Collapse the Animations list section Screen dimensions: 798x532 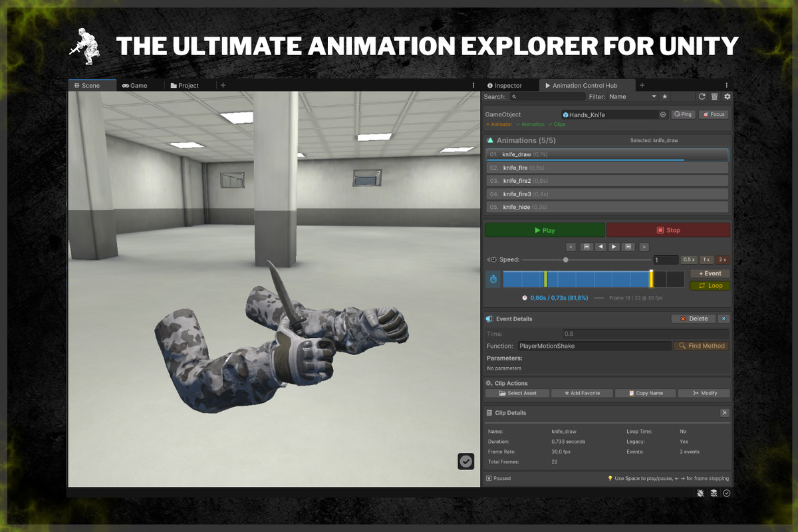click(490, 140)
